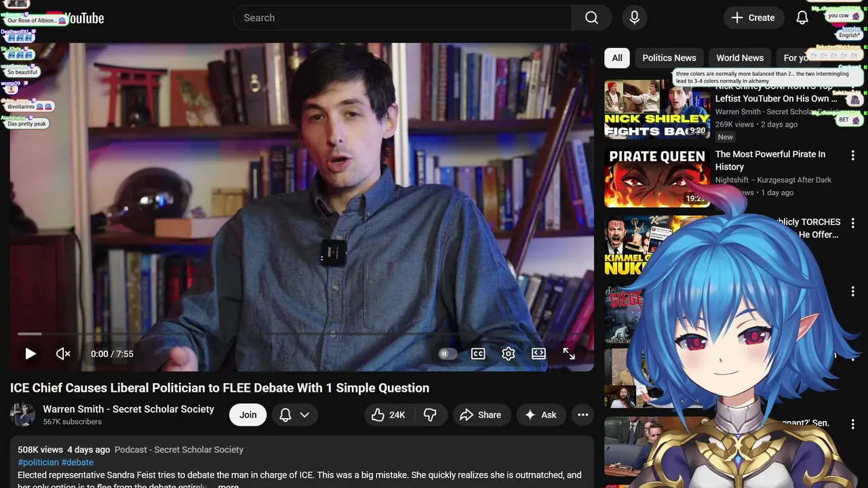Open the notifications bell in header

802,18
